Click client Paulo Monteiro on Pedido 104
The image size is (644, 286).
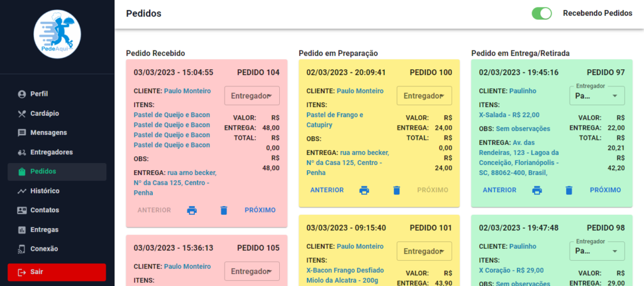pyautogui.click(x=187, y=91)
